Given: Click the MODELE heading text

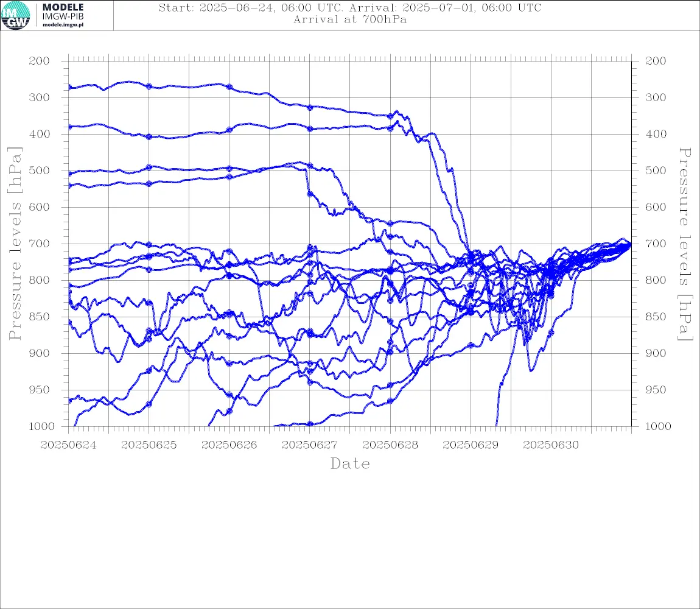Looking at the screenshot, I should (x=63, y=7).
